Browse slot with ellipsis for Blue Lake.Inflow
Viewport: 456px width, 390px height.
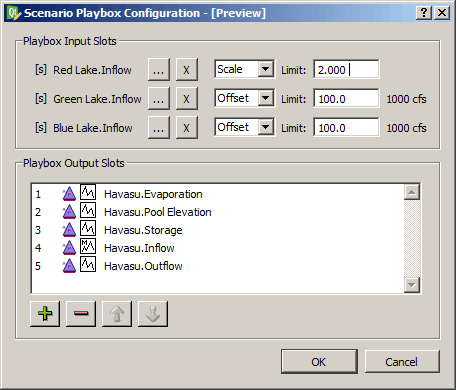click(159, 128)
